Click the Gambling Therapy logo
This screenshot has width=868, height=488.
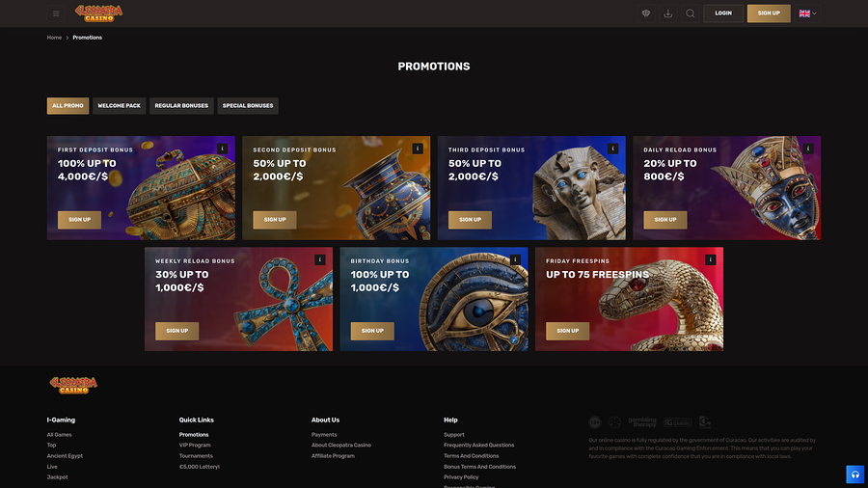pyautogui.click(x=642, y=422)
